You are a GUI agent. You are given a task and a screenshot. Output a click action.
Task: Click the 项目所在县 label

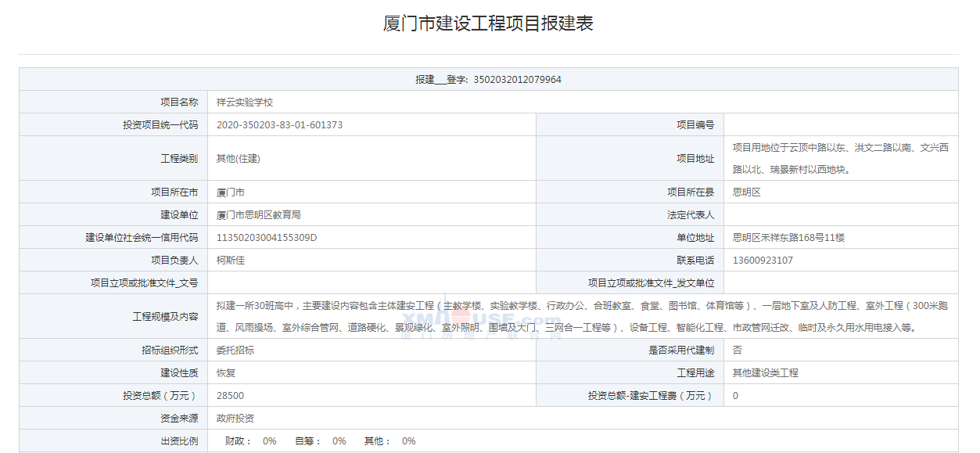[x=691, y=192]
